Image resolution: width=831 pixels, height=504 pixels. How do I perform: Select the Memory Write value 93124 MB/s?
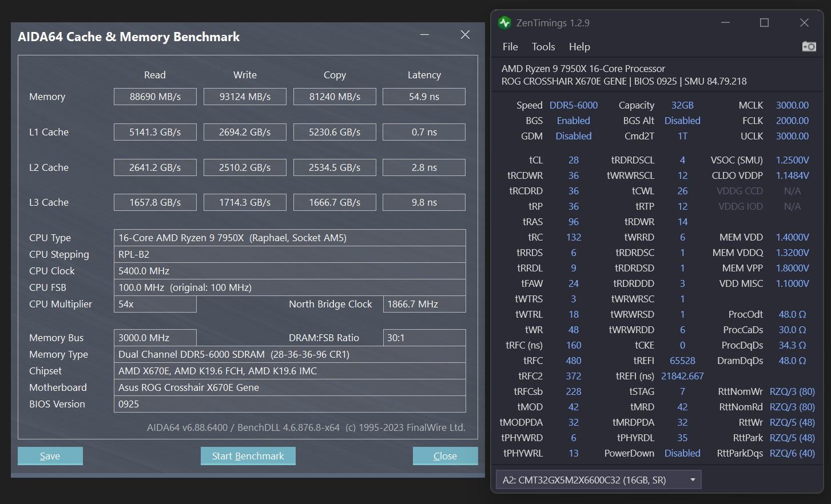click(245, 97)
